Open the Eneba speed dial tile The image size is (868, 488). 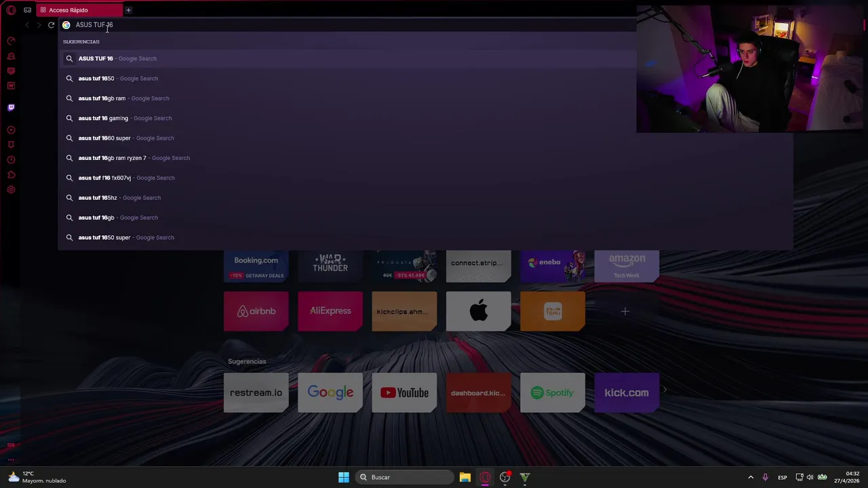553,266
